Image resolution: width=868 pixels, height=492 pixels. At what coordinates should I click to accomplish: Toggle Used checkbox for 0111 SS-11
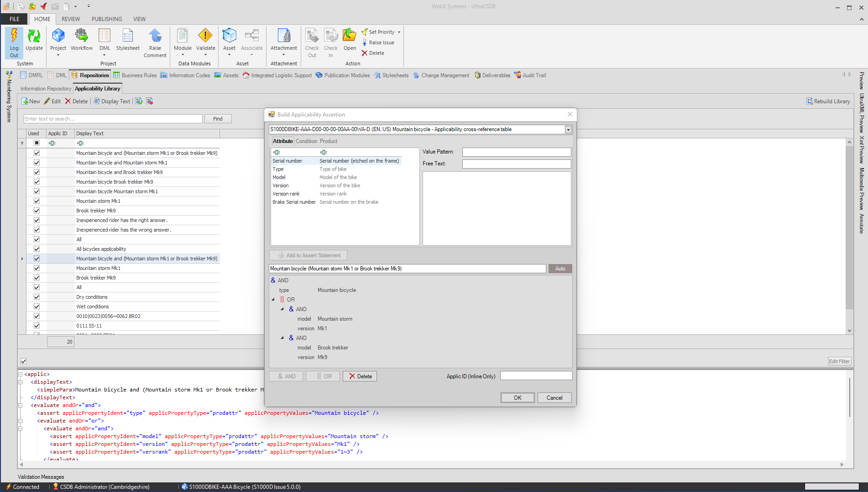37,326
